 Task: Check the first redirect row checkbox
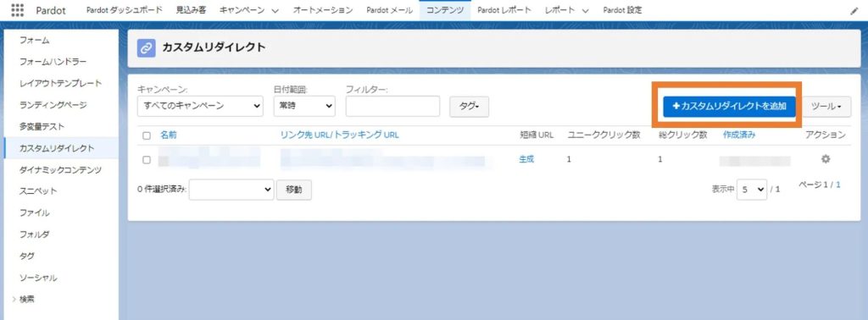[147, 160]
